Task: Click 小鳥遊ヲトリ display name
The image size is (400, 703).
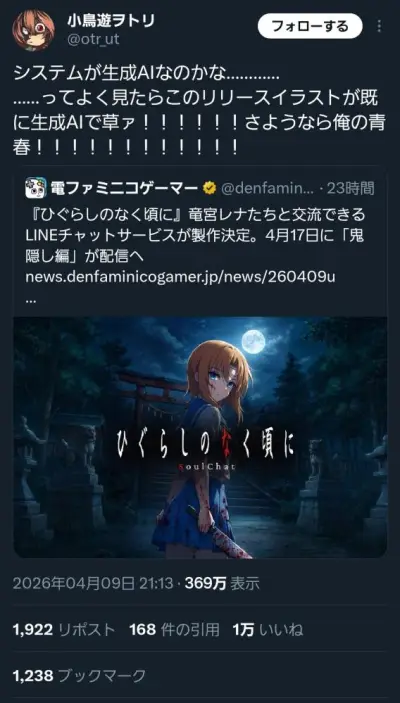Action: (x=111, y=20)
